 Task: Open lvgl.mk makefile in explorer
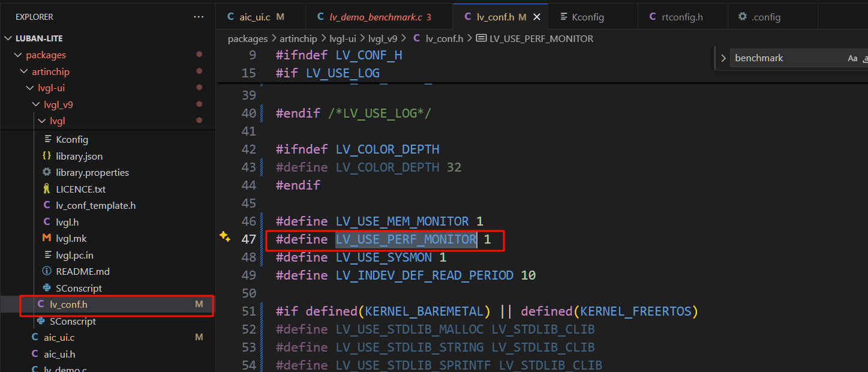(x=71, y=238)
